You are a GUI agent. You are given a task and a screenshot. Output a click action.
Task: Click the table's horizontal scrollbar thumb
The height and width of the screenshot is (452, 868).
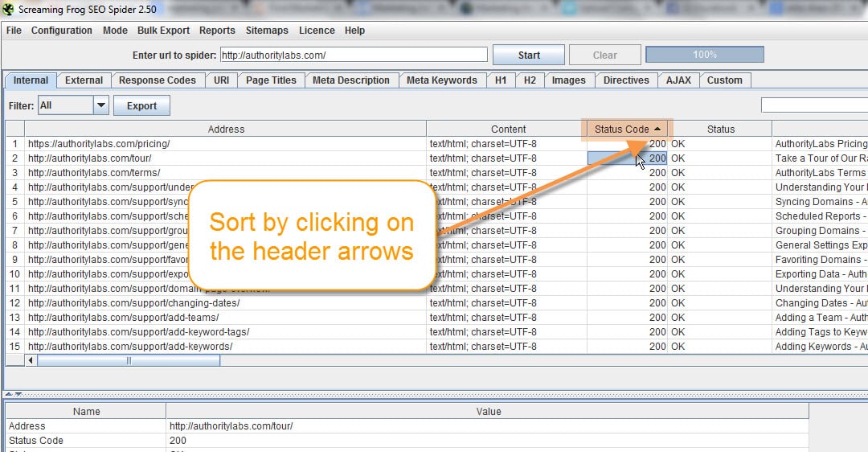coord(129,360)
